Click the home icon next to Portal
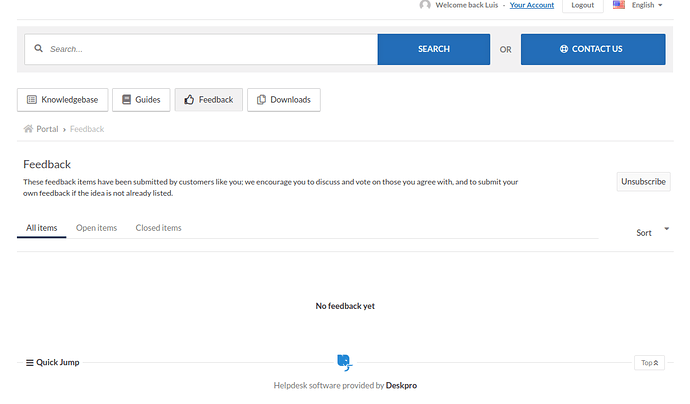Image resolution: width=690 pixels, height=404 pixels. pyautogui.click(x=28, y=129)
